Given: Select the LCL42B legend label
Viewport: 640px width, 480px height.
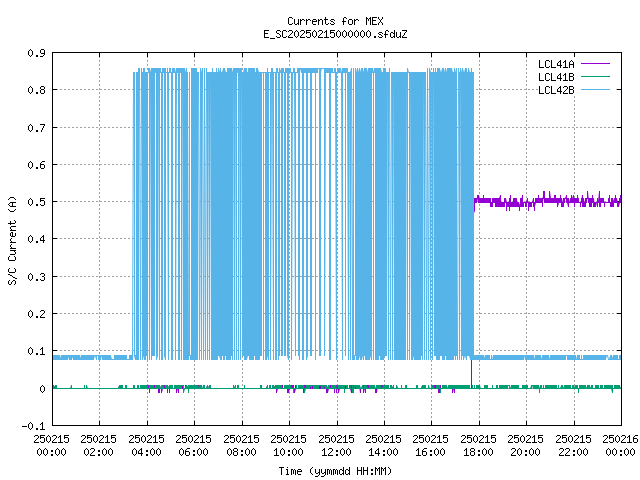Looking at the screenshot, I should tap(556, 90).
